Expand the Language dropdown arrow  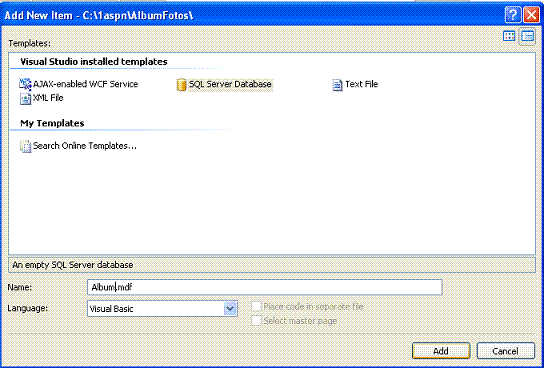tap(230, 308)
